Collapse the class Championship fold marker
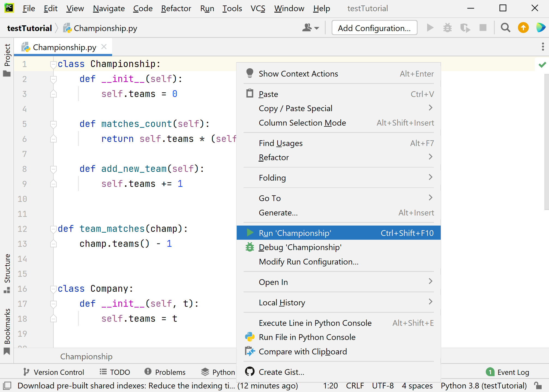The width and height of the screenshot is (549, 392). point(53,64)
